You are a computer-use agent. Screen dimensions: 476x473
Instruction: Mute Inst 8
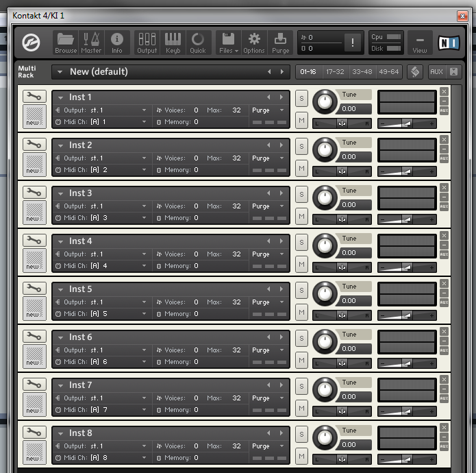301,457
